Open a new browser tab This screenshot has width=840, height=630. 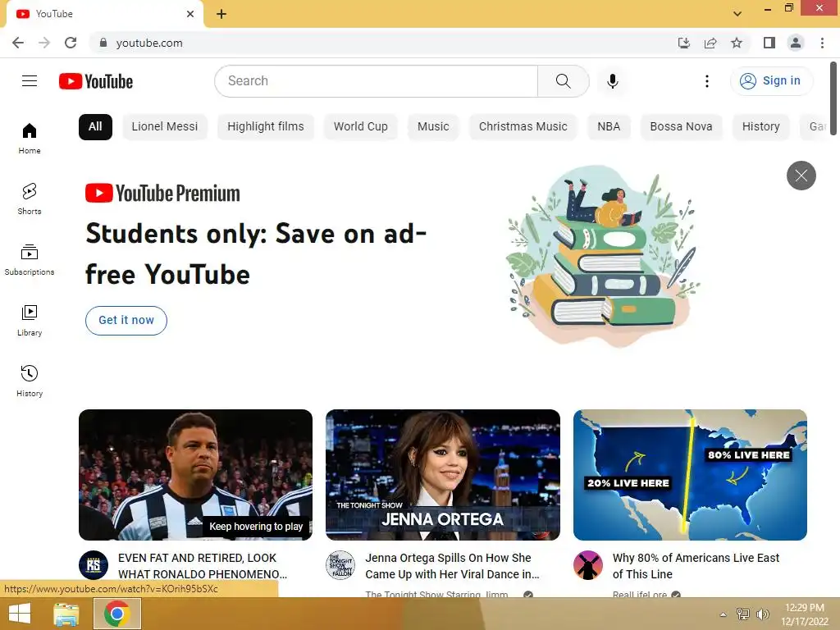point(221,14)
